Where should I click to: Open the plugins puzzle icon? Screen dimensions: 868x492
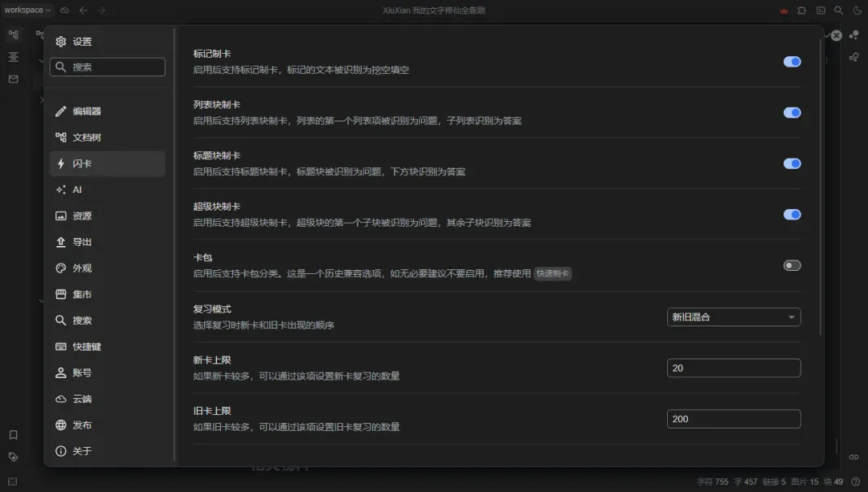point(801,10)
